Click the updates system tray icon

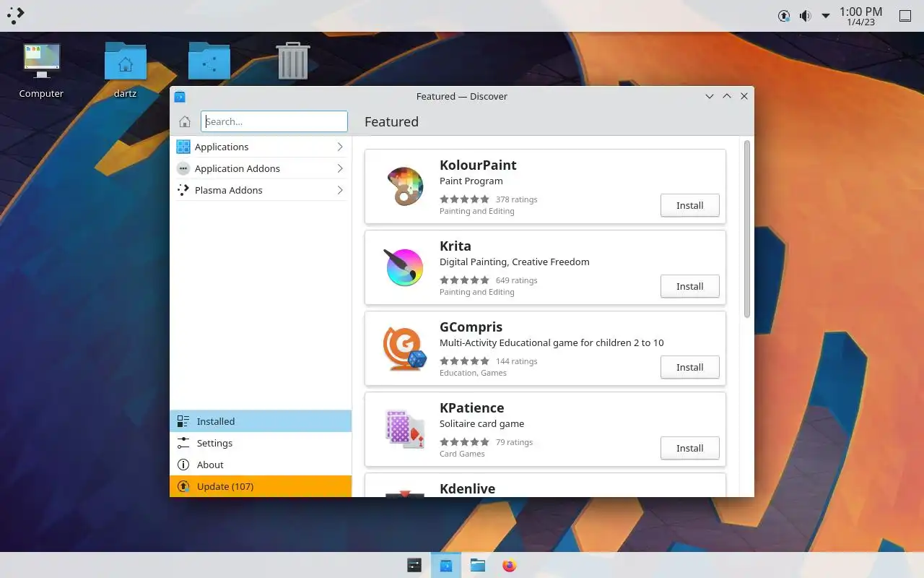(x=784, y=16)
